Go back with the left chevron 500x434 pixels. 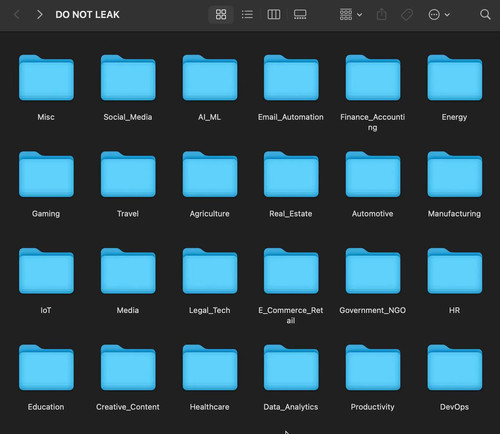coord(17,15)
